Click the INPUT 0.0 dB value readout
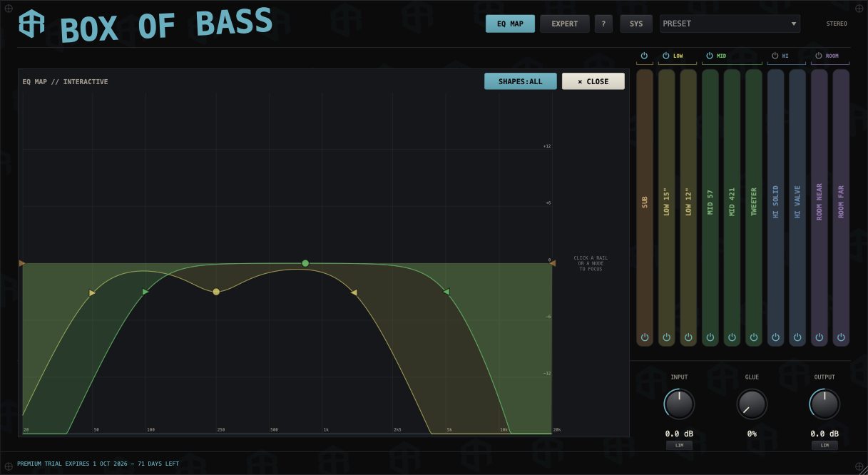The height and width of the screenshot is (475, 868). point(679,434)
